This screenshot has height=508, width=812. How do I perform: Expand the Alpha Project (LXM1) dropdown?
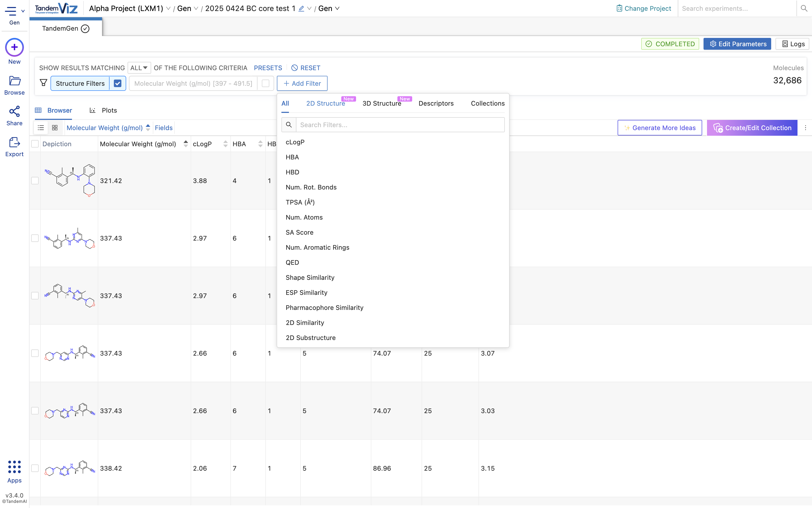(x=168, y=8)
